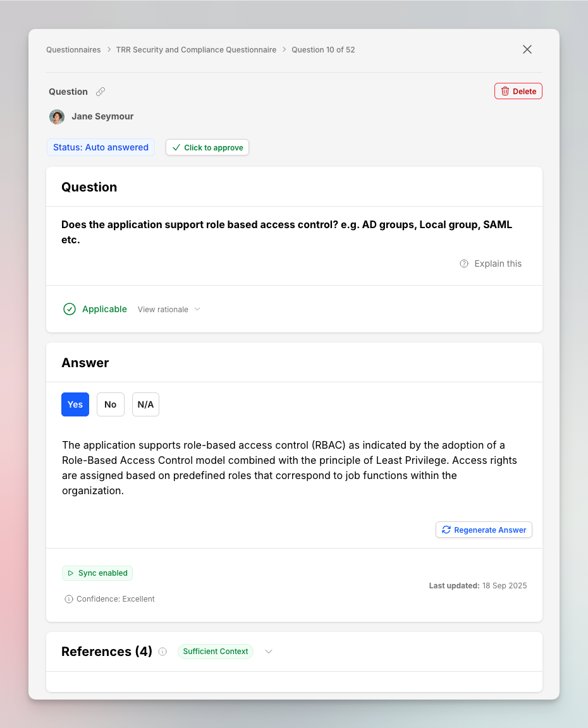Click the info icon beside References (4)
The image size is (588, 728).
[x=162, y=651]
